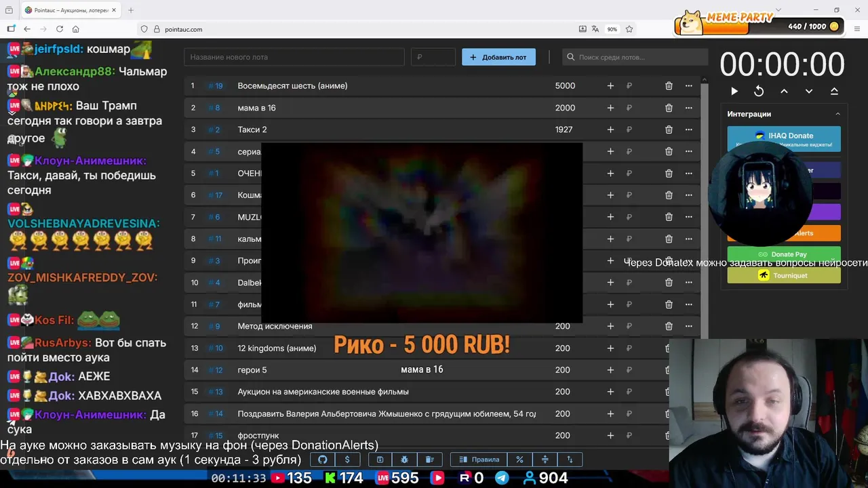Open the IHAQ Donate integration
The width and height of the screenshot is (868, 488).
[784, 138]
